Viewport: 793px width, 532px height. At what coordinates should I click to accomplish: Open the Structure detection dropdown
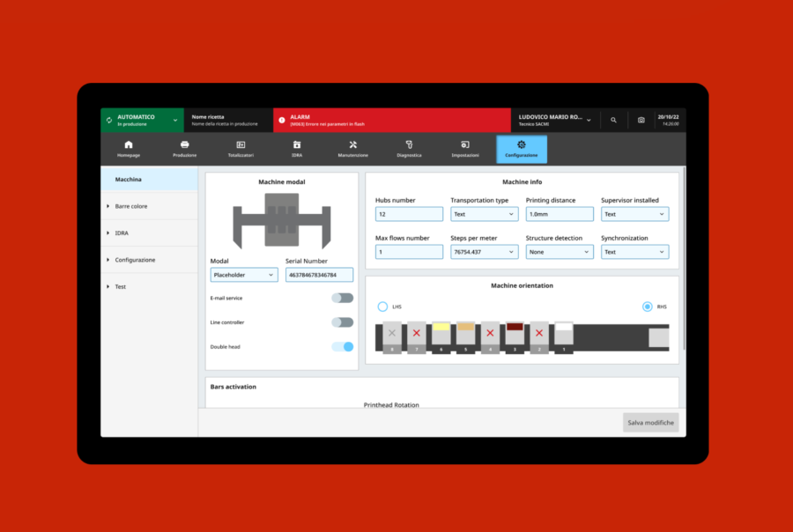point(560,252)
